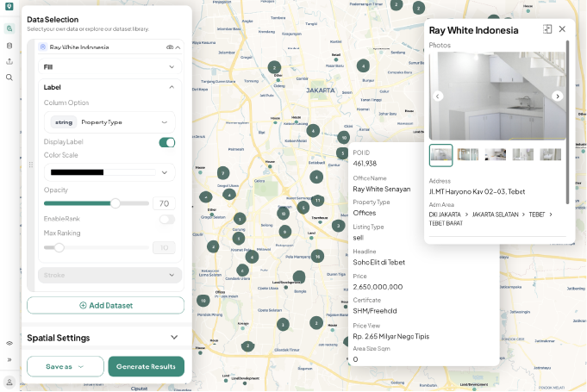Click the detail panel vertical scrollbar
Image resolution: width=587 pixels, height=392 pixels.
pyautogui.click(x=567, y=122)
